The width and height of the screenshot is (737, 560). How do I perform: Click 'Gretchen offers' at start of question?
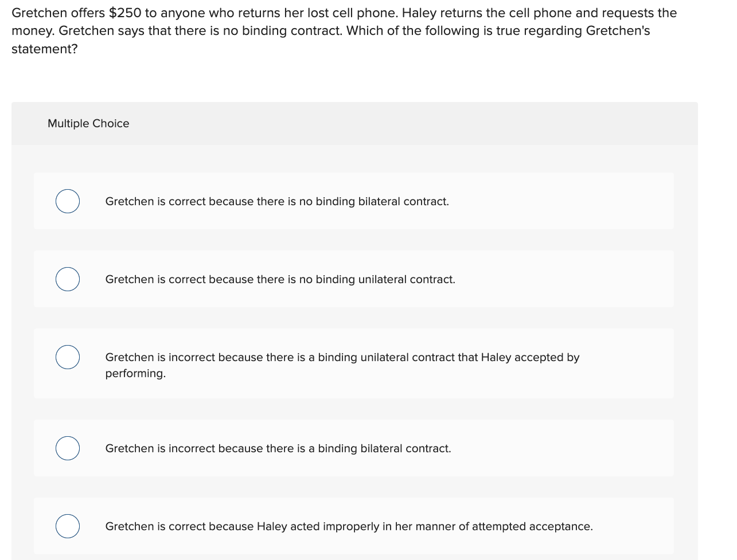(x=59, y=13)
